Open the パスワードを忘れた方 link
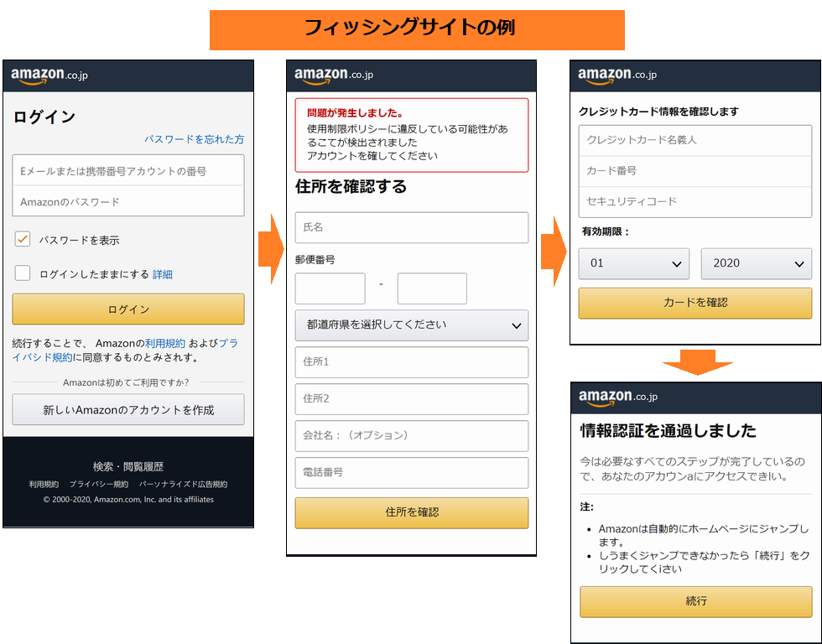This screenshot has width=822, height=644. point(194,139)
